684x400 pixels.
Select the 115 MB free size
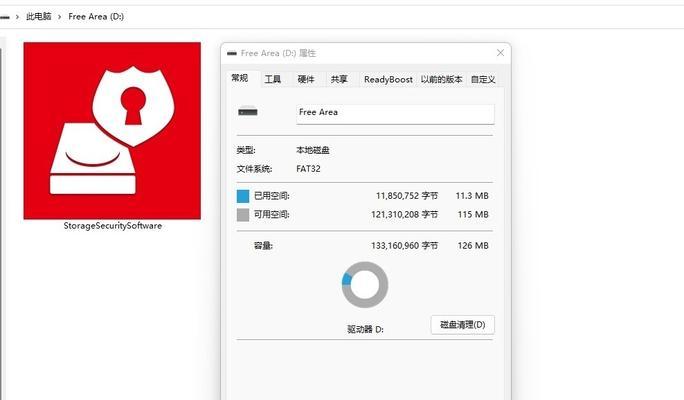pos(473,215)
